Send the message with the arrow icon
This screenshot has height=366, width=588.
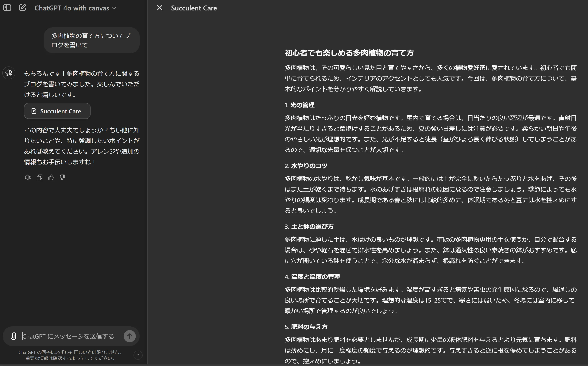[x=130, y=336]
